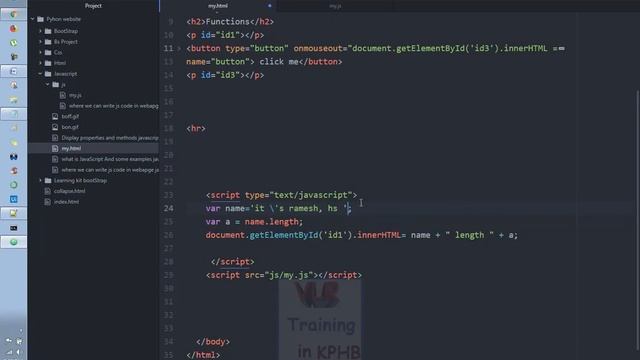Click 'var a = name.length;' line
The image size is (640, 360).
coord(254,222)
